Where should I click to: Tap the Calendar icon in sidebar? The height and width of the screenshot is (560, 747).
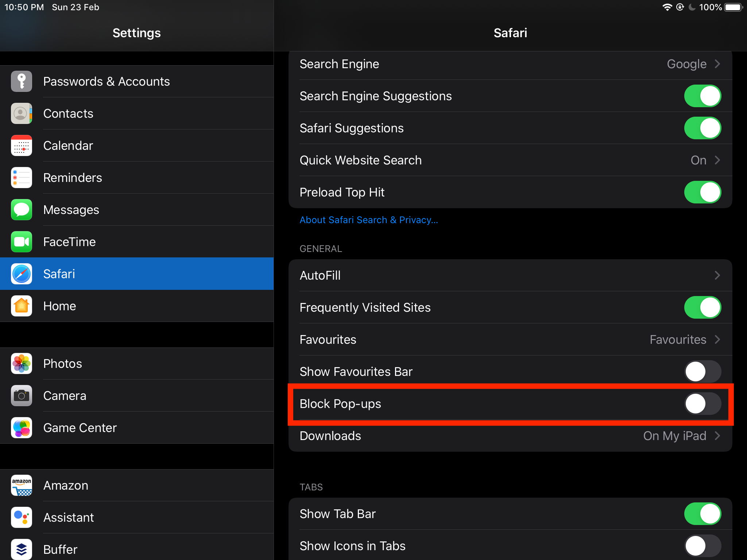click(x=22, y=145)
